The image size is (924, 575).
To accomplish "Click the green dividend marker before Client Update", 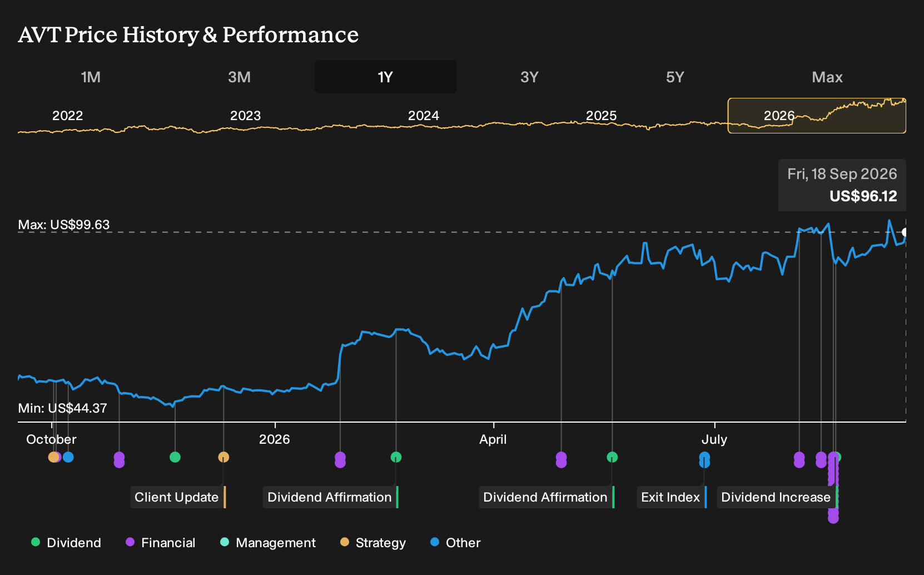I will tap(175, 457).
